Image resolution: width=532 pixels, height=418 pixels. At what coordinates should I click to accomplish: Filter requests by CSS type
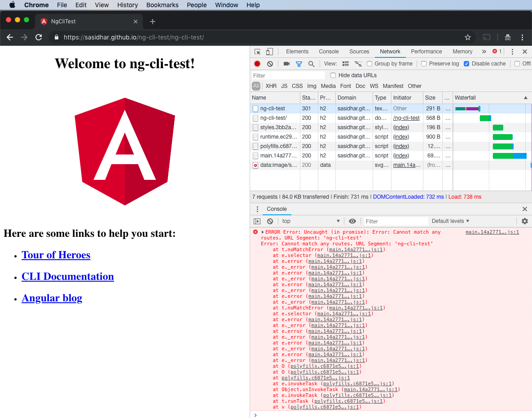click(297, 86)
